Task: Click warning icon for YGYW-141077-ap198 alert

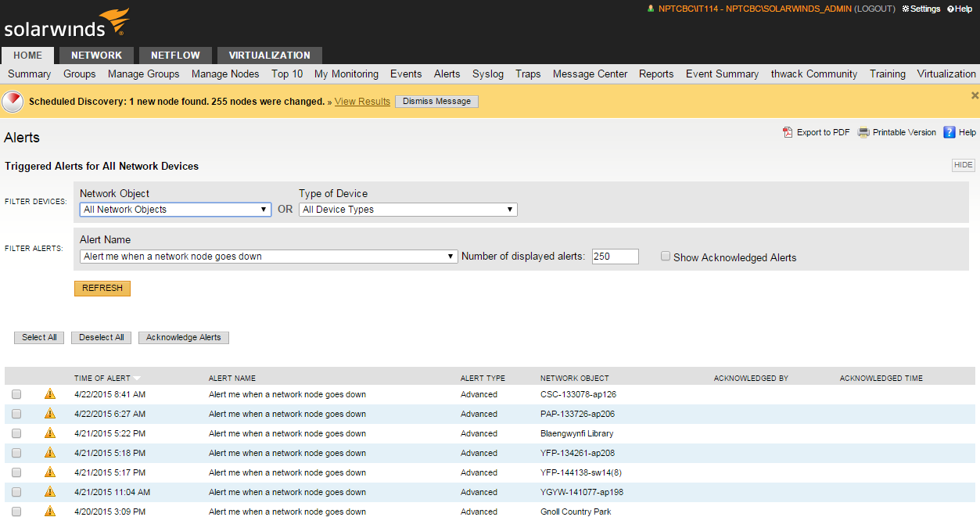Action: (50, 491)
